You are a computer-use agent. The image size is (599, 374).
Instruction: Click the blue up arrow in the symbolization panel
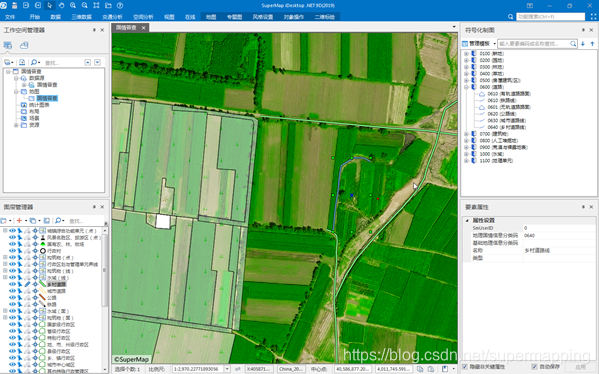(593, 44)
